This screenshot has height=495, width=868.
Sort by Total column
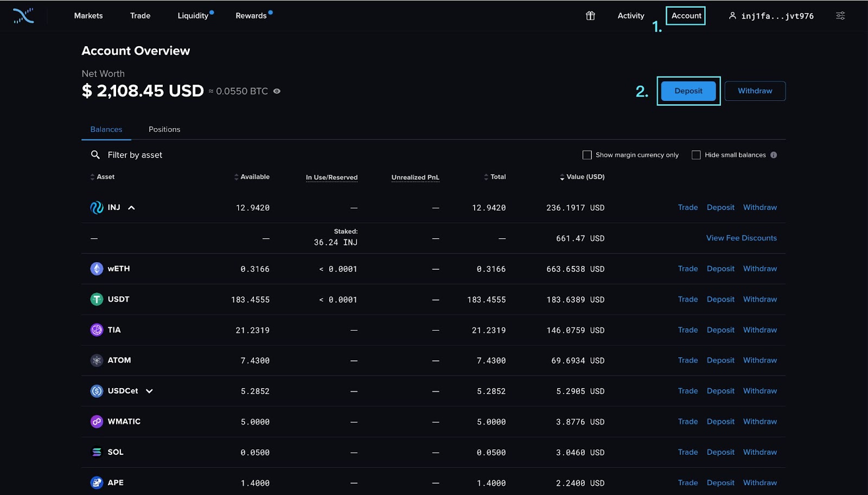click(x=495, y=177)
